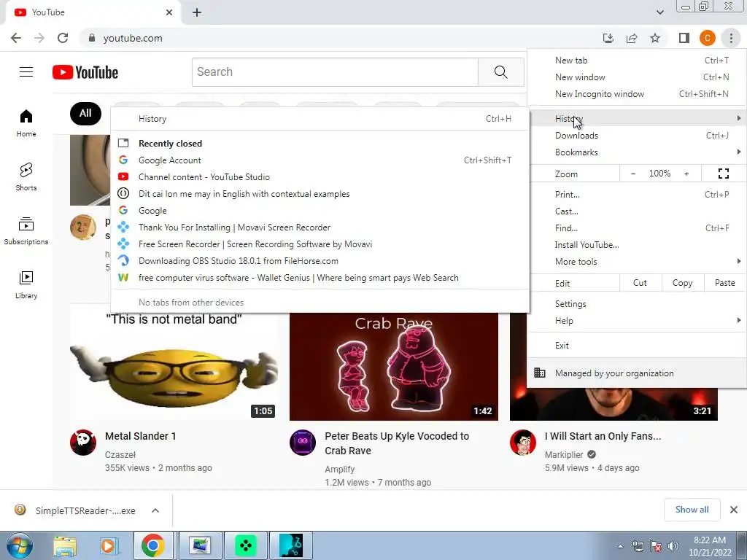Click the YouTube Search input field
The width and height of the screenshot is (747, 560).
point(335,72)
